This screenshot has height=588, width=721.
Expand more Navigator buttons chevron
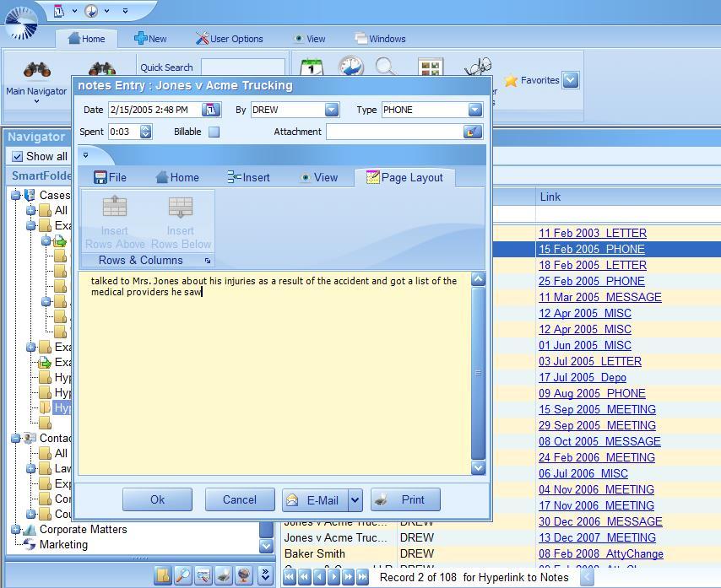click(265, 575)
